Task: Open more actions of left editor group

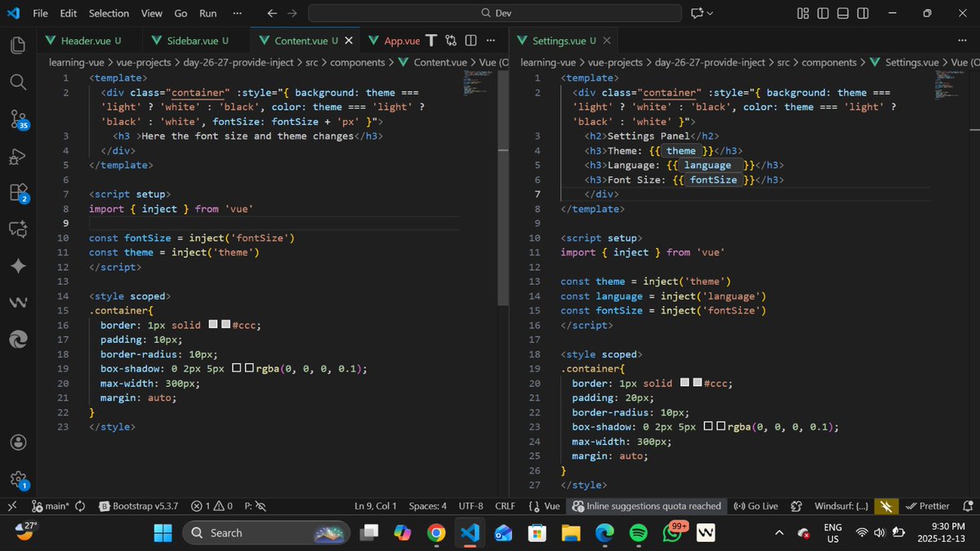Action: click(490, 40)
